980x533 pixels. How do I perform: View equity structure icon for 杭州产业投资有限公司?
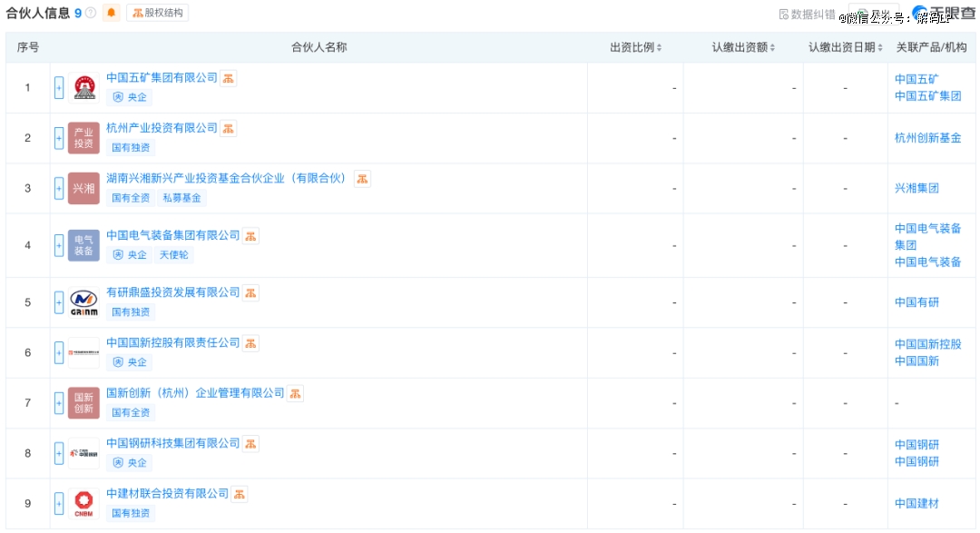coord(229,129)
